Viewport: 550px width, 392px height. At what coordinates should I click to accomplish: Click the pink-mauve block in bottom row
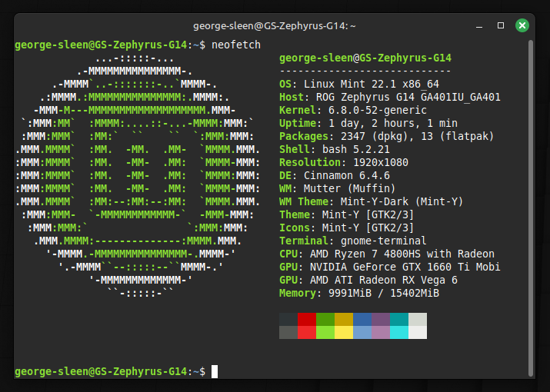(381, 332)
